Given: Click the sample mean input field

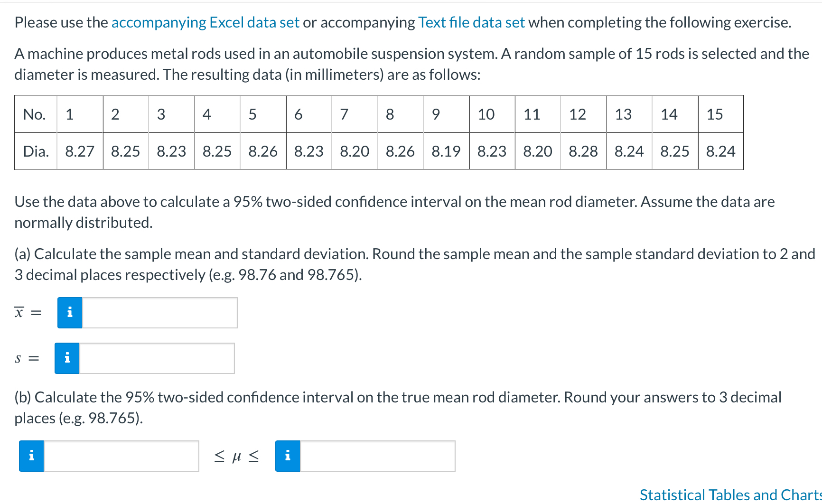Looking at the screenshot, I should click(159, 312).
